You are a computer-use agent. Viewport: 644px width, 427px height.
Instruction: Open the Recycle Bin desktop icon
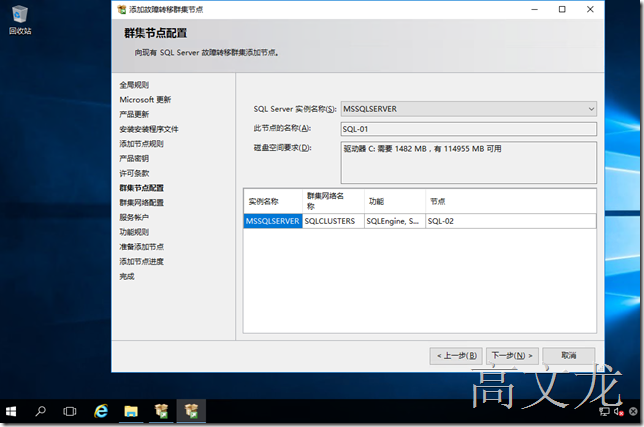tap(20, 20)
